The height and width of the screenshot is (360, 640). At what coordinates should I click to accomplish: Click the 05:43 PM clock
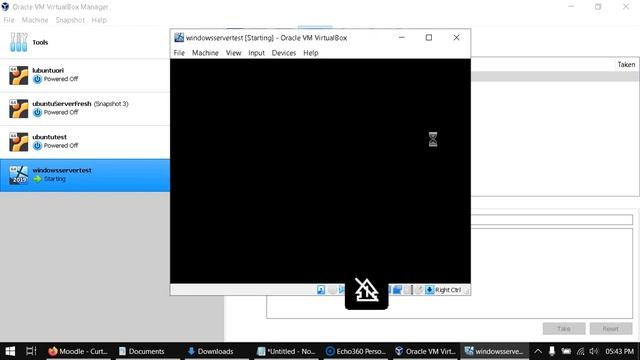619,351
